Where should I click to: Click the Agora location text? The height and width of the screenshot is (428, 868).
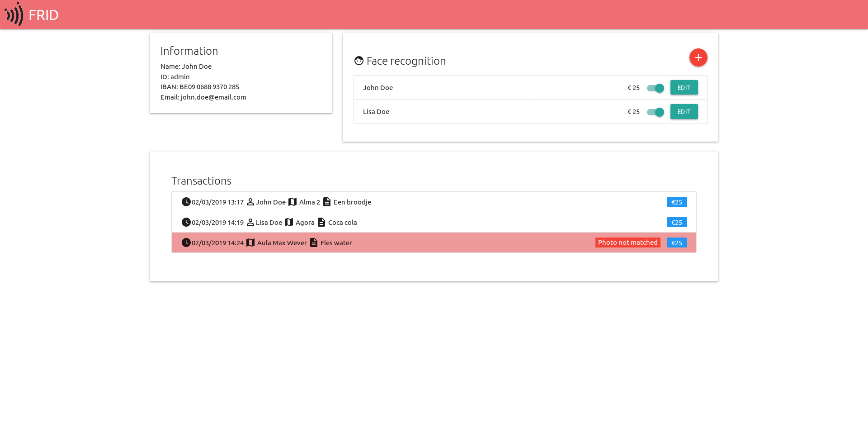305,223
